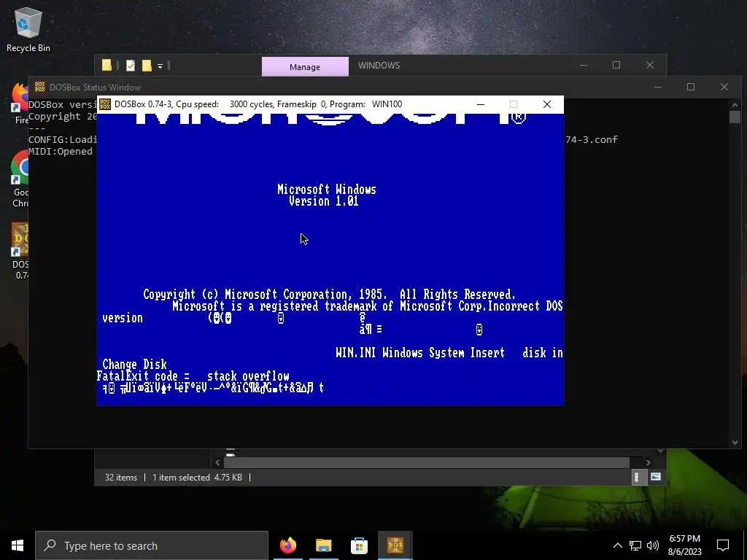The image size is (747, 560).
Task: Click 'Version 1.01' text in DOSBox
Action: 324,201
